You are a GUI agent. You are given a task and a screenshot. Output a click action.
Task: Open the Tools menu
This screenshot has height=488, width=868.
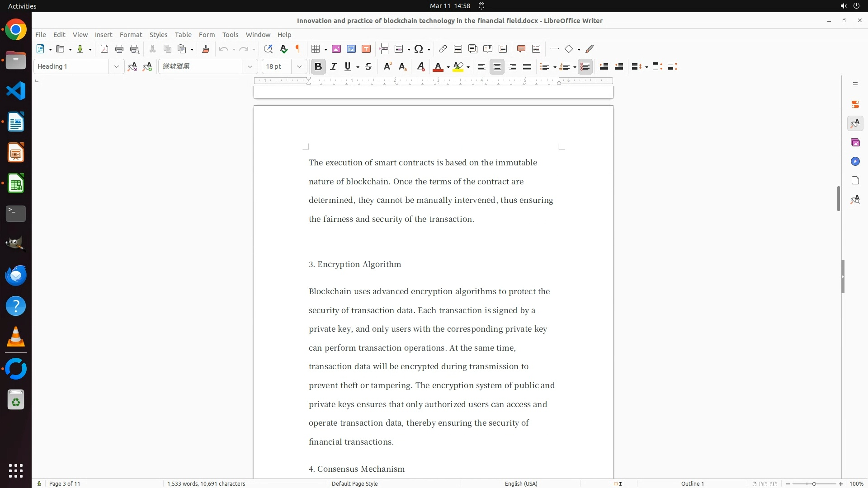pos(230,35)
